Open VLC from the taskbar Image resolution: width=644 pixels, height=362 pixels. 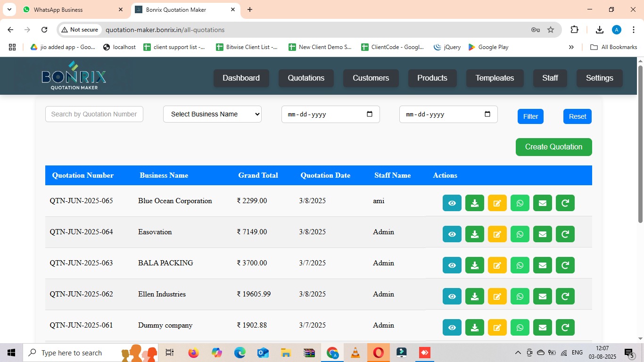coord(355,353)
